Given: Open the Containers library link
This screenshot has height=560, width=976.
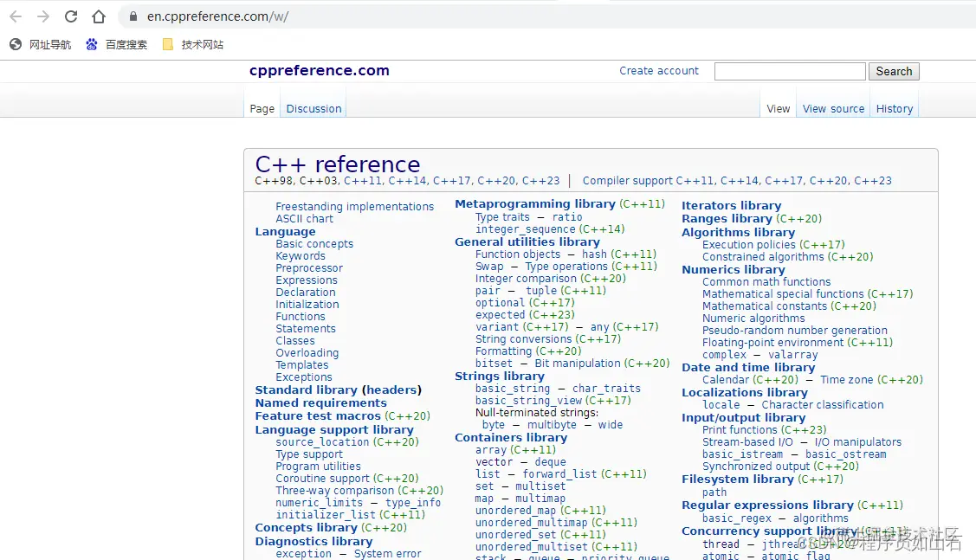Looking at the screenshot, I should point(511,438).
